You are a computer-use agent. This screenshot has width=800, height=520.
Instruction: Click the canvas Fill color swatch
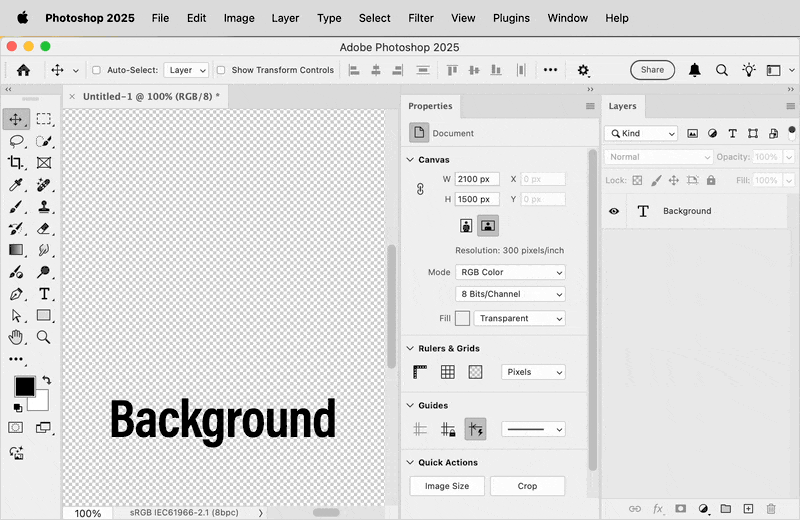pos(462,318)
